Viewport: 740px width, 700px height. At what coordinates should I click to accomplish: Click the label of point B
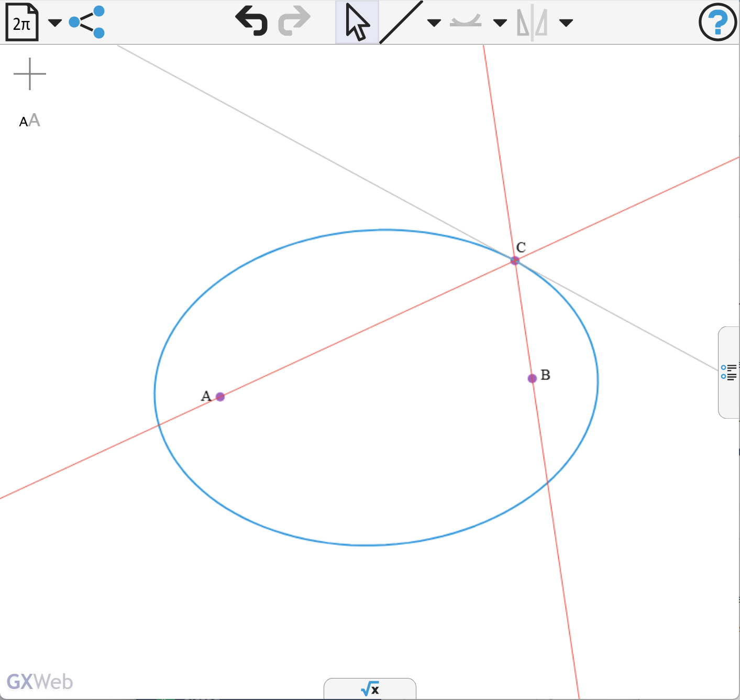[545, 375]
